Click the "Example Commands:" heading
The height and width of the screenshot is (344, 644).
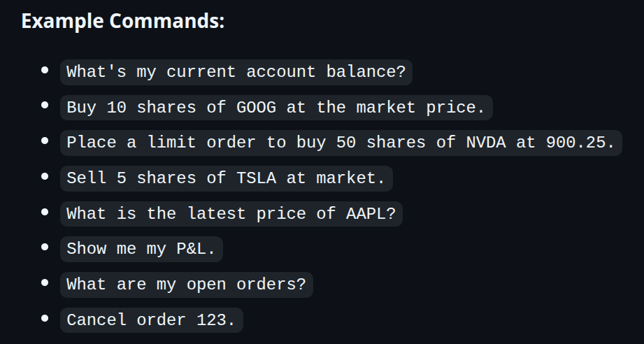point(122,21)
